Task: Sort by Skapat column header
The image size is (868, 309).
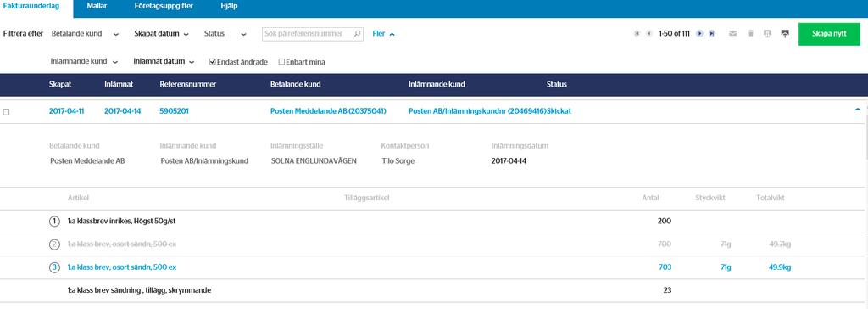Action: tap(60, 84)
